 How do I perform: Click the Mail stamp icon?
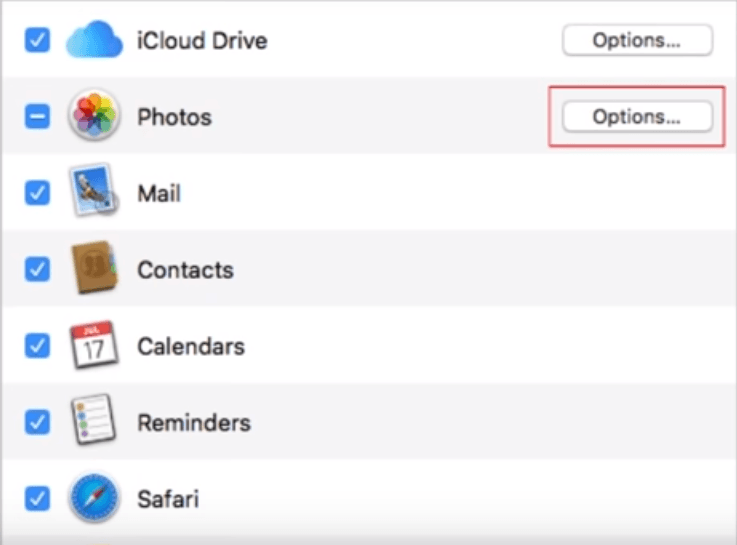94,193
